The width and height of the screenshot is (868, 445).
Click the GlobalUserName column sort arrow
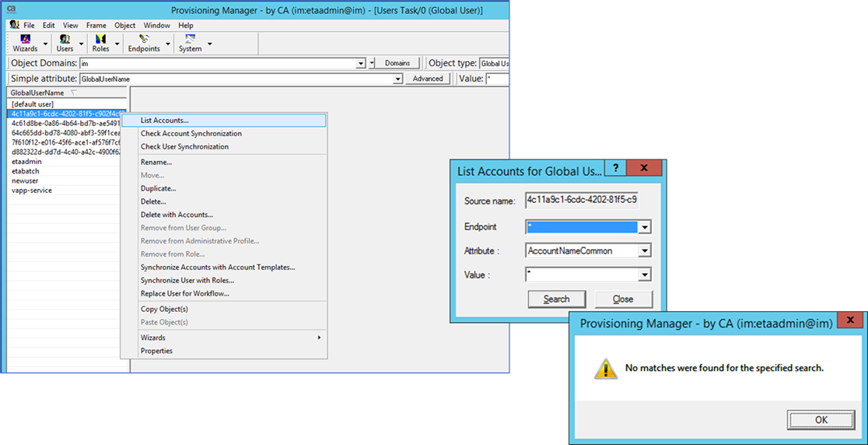(74, 93)
